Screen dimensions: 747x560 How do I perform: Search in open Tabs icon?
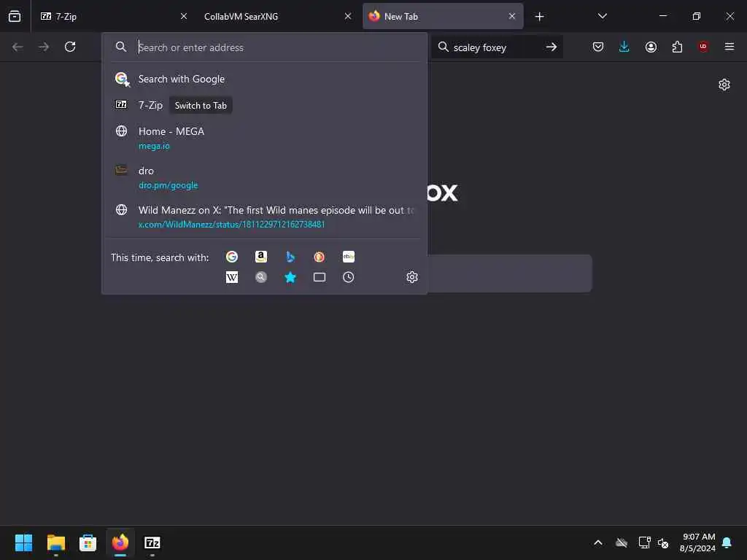pos(320,277)
